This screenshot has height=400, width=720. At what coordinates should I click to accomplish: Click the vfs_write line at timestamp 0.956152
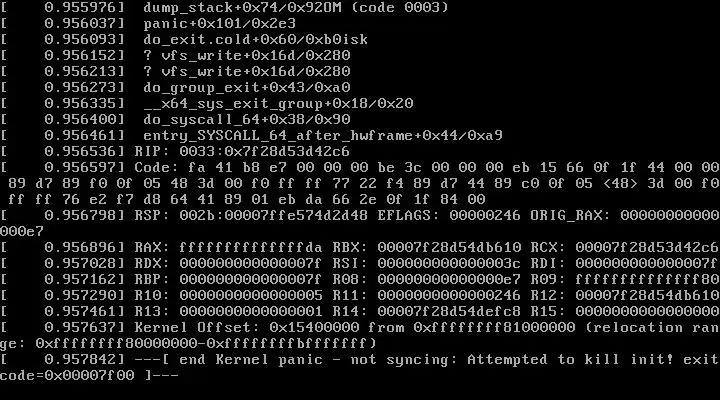coord(247,56)
